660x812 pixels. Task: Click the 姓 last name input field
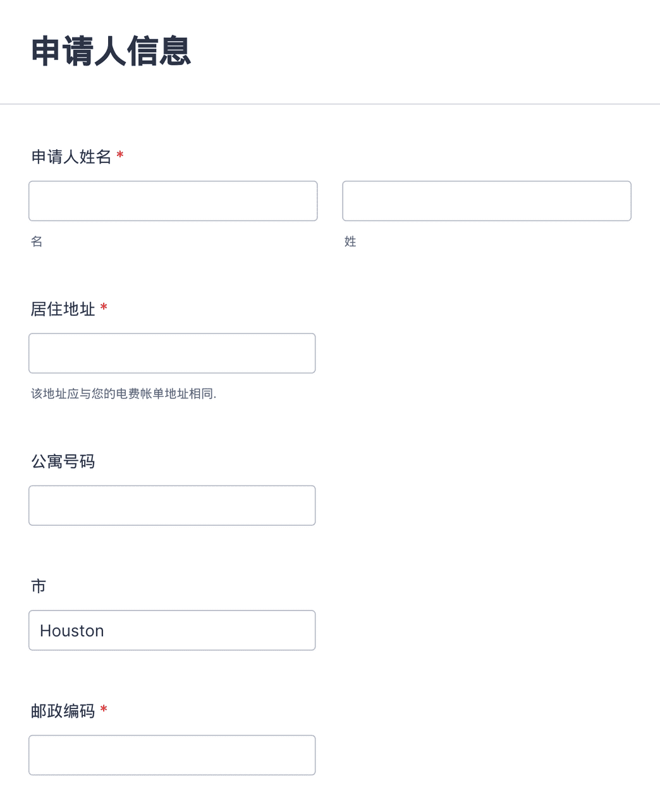[486, 200]
